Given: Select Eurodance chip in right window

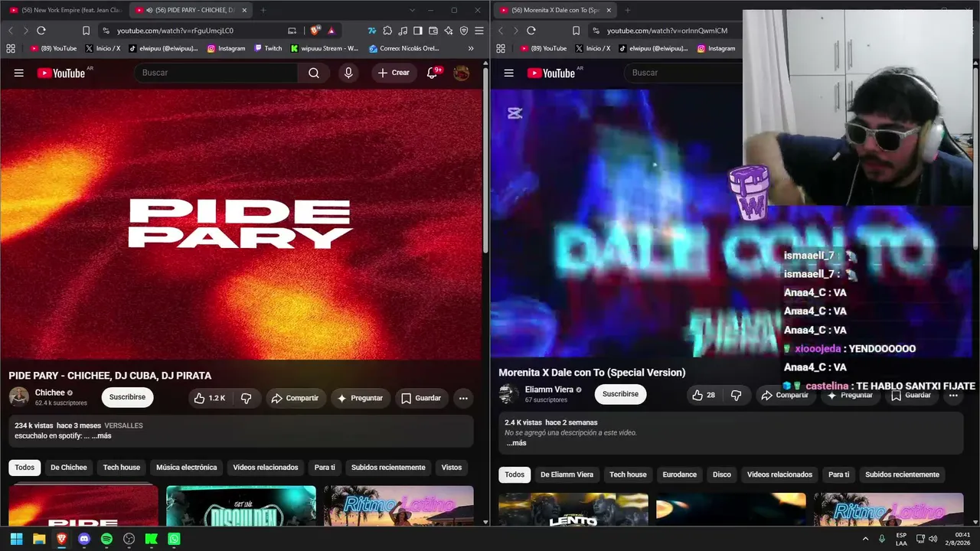Looking at the screenshot, I should coord(680,474).
